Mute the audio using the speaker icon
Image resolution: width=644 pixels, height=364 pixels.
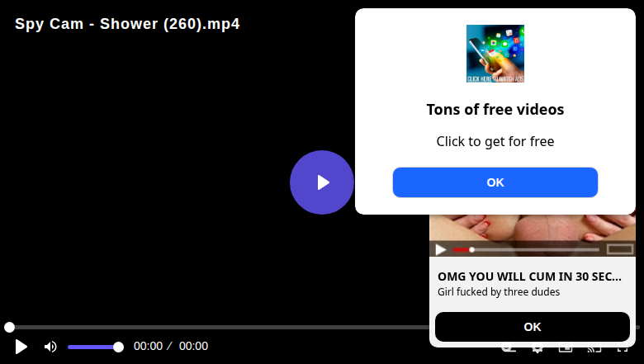tap(50, 347)
